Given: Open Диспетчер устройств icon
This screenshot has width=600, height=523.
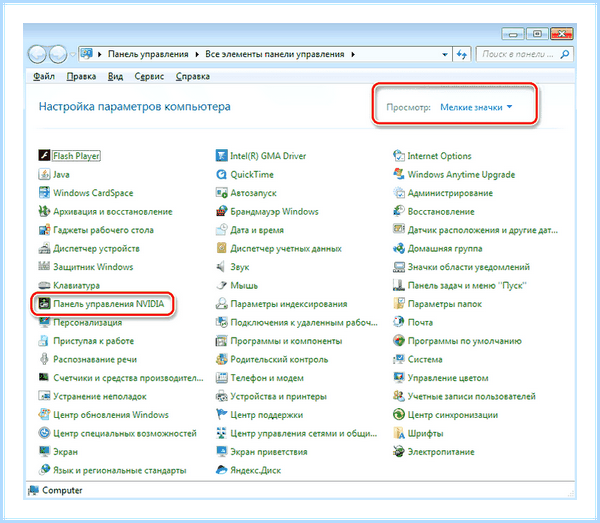Looking at the screenshot, I should coord(44,248).
